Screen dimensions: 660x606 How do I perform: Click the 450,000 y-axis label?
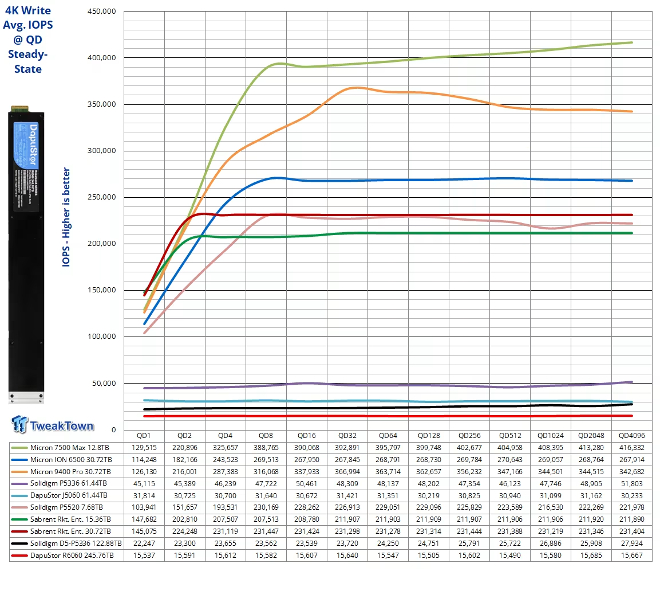(102, 11)
